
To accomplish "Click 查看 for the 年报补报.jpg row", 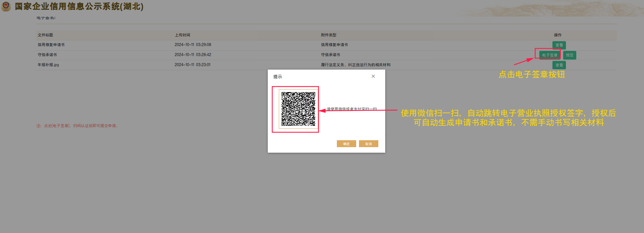I will click(x=559, y=65).
